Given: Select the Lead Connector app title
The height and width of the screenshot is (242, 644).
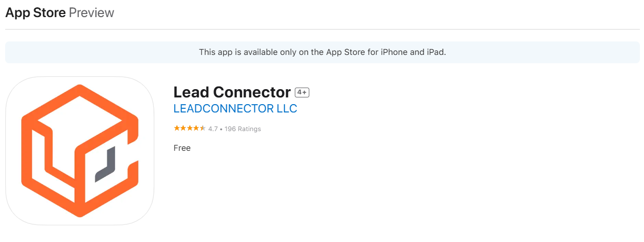Looking at the screenshot, I should (x=232, y=92).
